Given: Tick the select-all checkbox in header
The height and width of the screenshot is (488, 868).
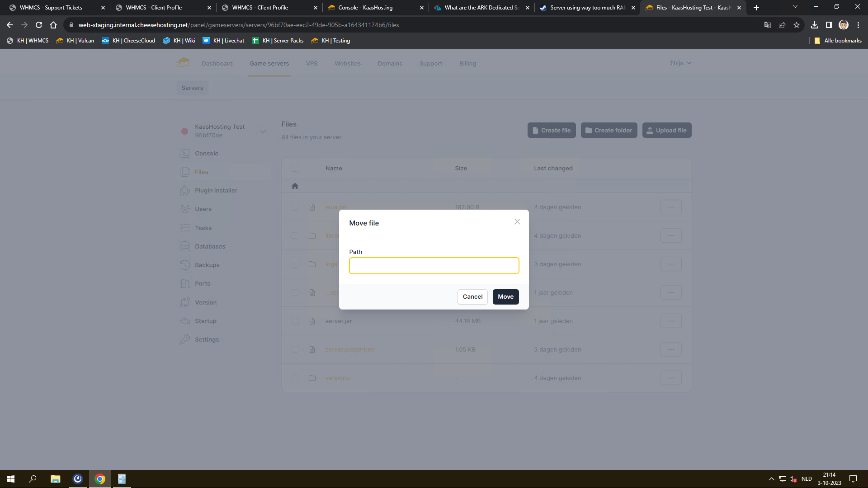Looking at the screenshot, I should coord(295,169).
